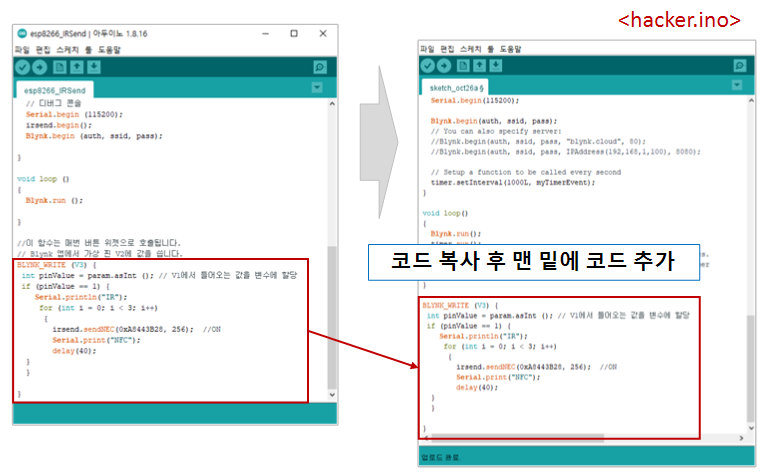Click Save sketch icon in esp8266_IRSend window
The height and width of the screenshot is (476, 765).
coord(94,67)
